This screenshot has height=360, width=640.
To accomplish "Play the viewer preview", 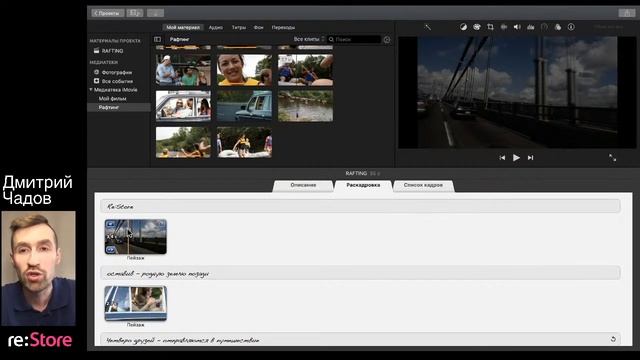I will click(x=516, y=158).
